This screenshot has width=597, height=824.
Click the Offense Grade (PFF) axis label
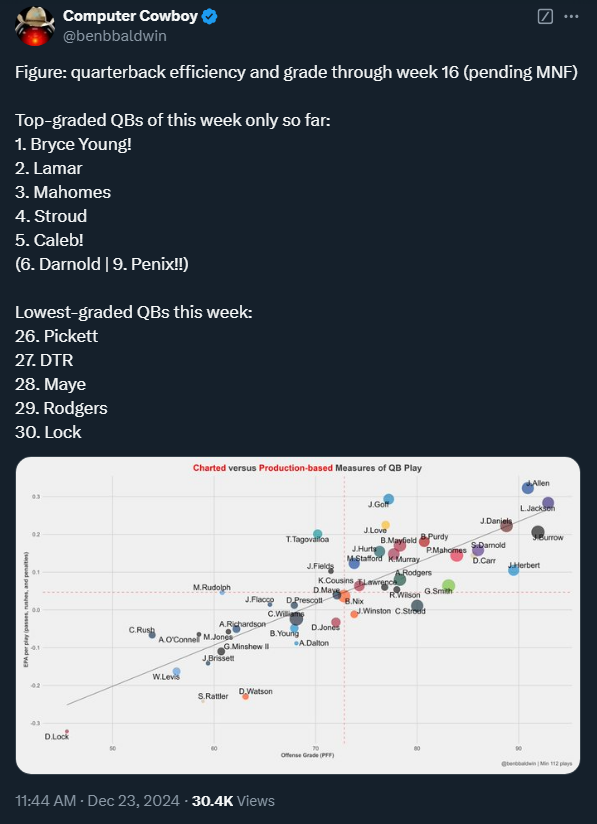pyautogui.click(x=307, y=755)
